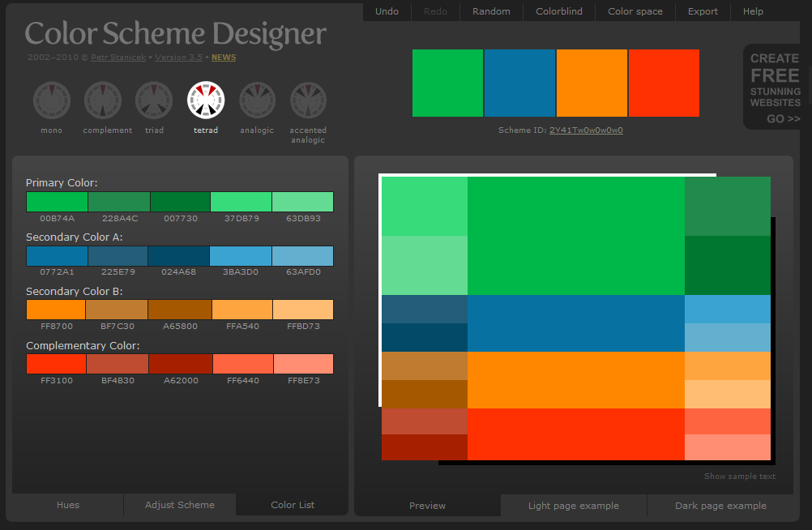Click the Color Scheme Designer title

[175, 33]
